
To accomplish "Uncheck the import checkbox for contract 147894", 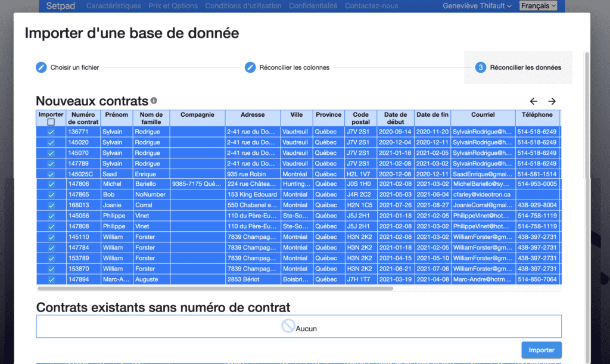I will [x=51, y=279].
